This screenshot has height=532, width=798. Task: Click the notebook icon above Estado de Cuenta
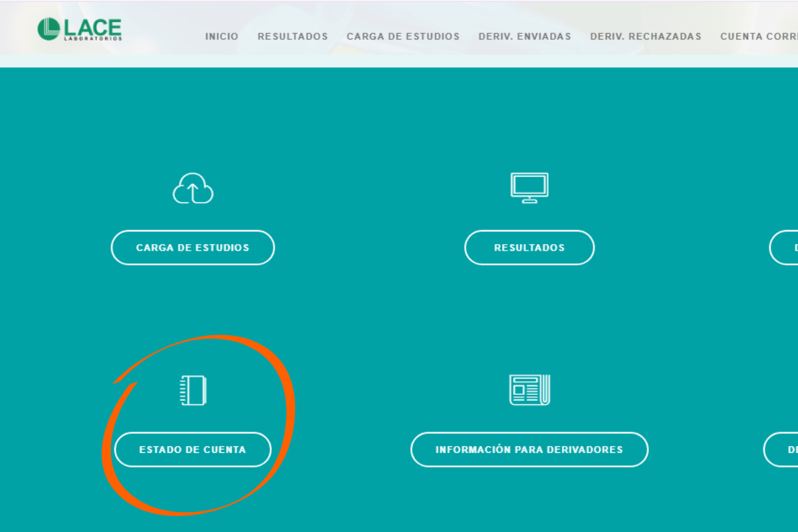click(x=193, y=390)
